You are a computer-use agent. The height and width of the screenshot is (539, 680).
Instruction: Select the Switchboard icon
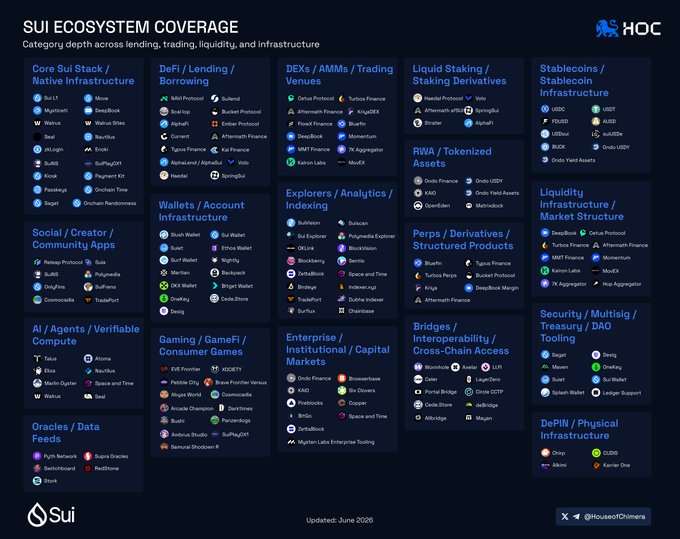(37, 468)
